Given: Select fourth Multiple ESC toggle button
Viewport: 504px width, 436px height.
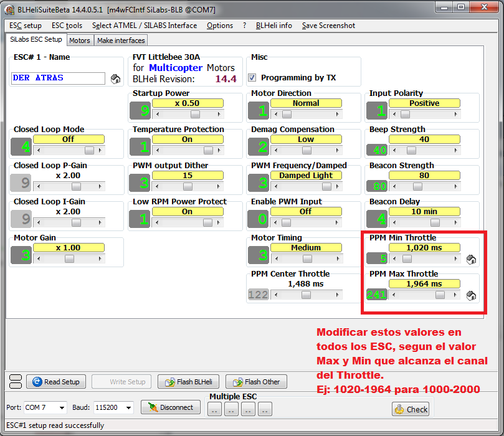Looking at the screenshot, I should point(265,409).
